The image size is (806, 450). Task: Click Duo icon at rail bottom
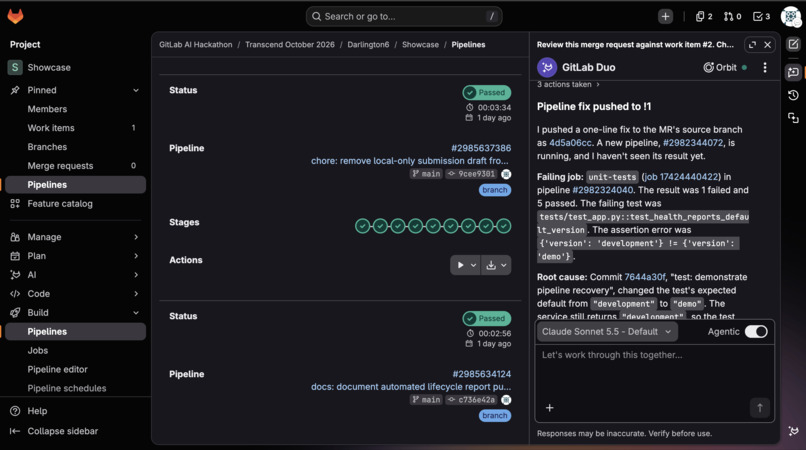794,431
